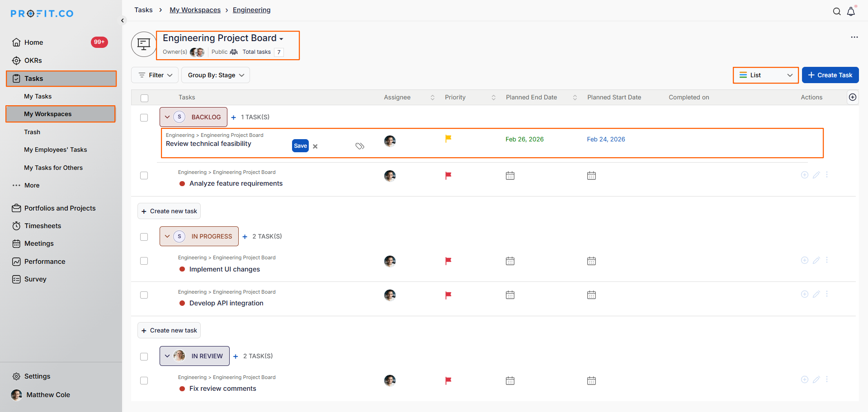Open the Filter dropdown
The height and width of the screenshot is (412, 868).
[155, 75]
